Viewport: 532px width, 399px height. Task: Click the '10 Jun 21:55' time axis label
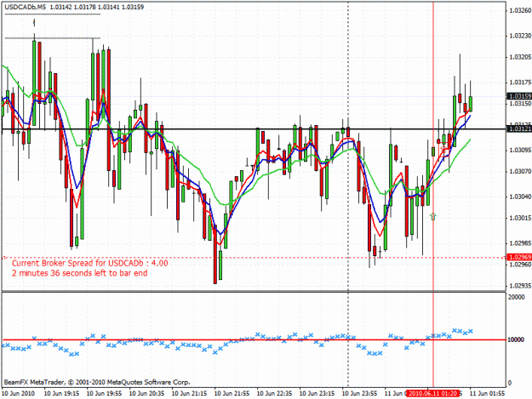(232, 394)
